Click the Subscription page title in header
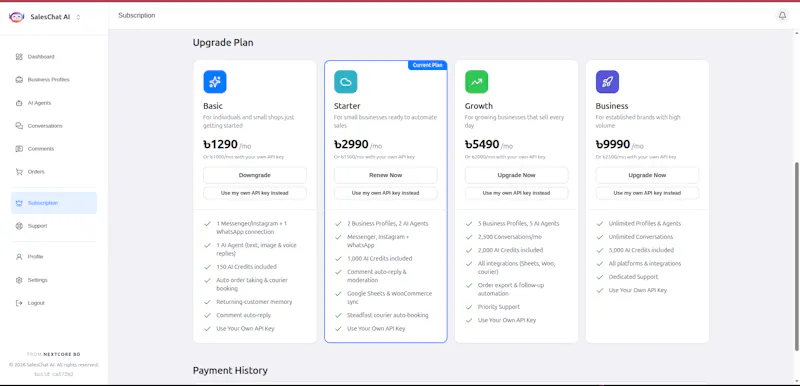The height and width of the screenshot is (386, 800). pos(137,15)
